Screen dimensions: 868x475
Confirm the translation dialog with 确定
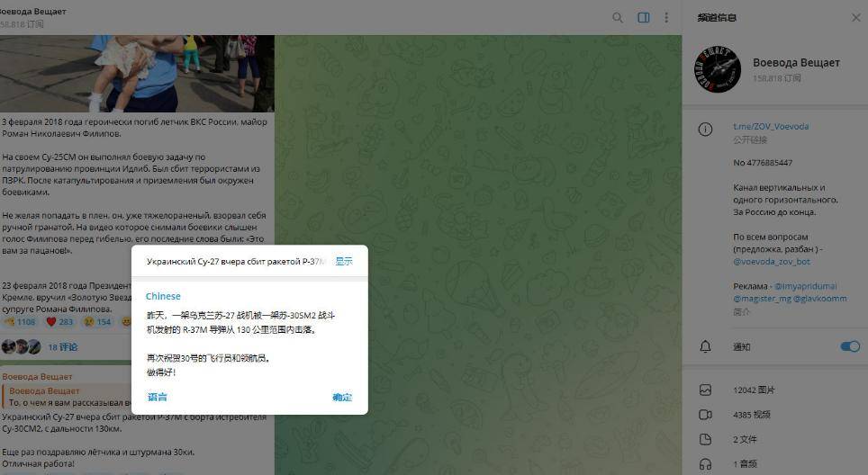342,397
